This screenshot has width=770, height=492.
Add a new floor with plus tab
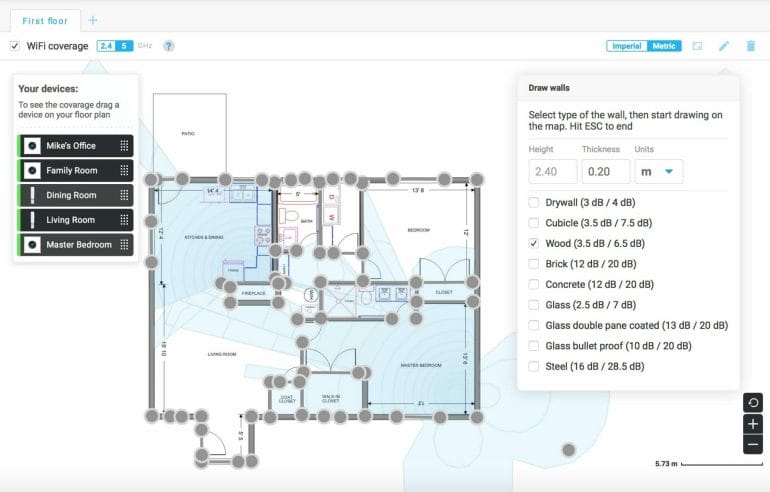click(x=93, y=20)
